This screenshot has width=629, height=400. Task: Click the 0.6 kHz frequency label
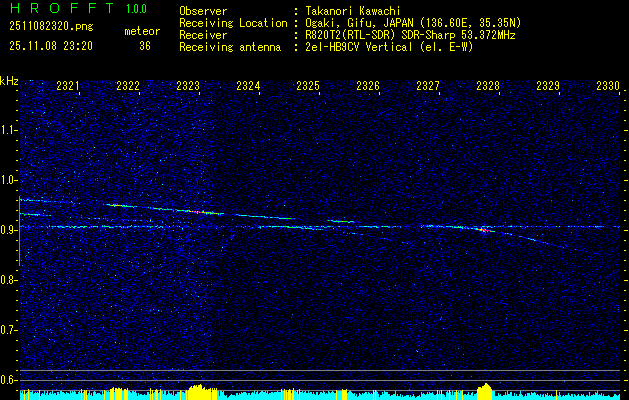point(8,380)
